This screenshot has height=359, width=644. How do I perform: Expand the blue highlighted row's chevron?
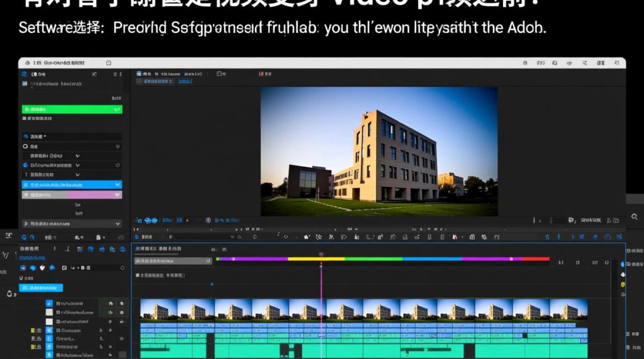tap(117, 185)
